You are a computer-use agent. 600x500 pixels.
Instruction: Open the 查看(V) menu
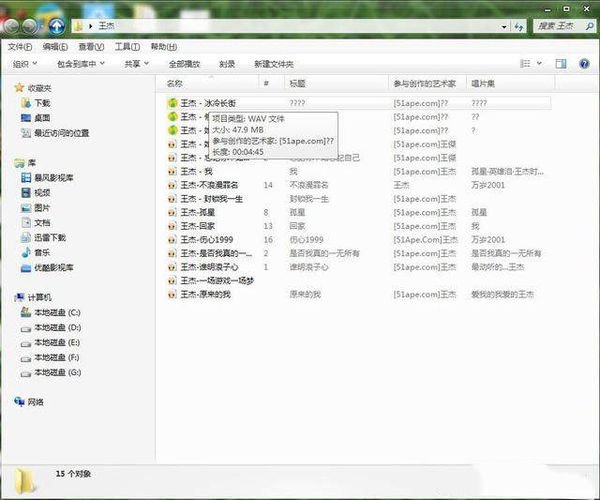coord(91,47)
